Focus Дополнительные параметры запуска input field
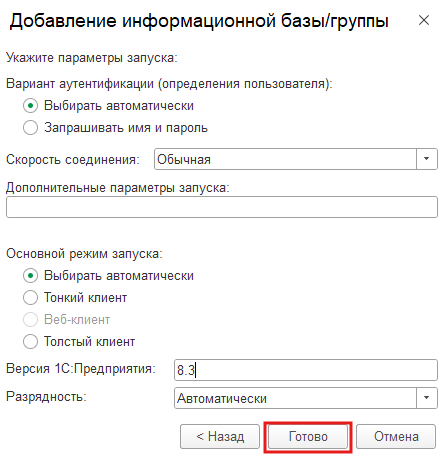 [x=222, y=207]
